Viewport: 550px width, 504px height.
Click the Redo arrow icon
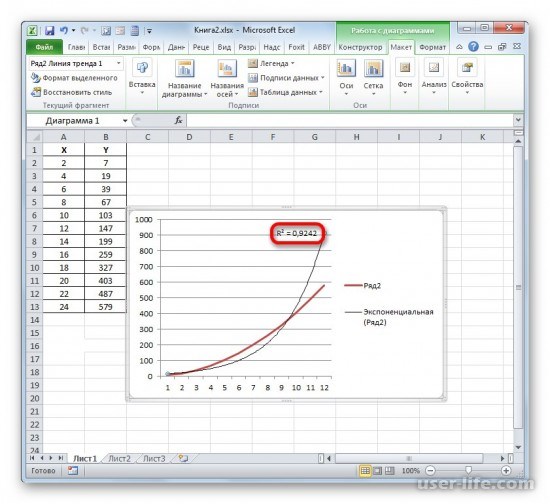coord(85,31)
